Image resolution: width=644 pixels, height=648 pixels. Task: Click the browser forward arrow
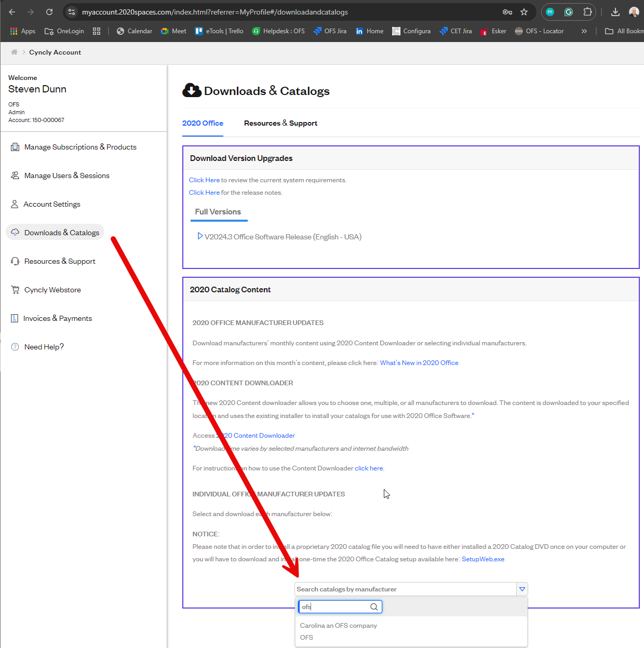click(31, 12)
